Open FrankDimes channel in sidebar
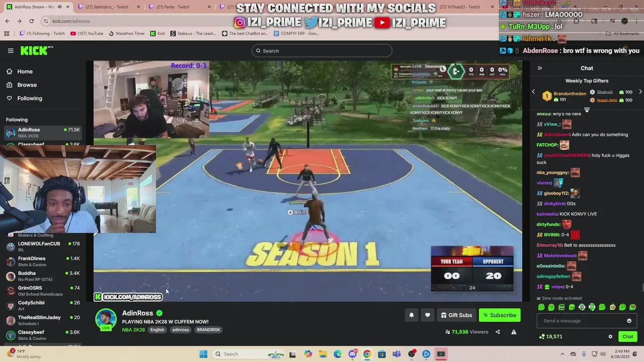The width and height of the screenshot is (644, 362). (x=43, y=261)
